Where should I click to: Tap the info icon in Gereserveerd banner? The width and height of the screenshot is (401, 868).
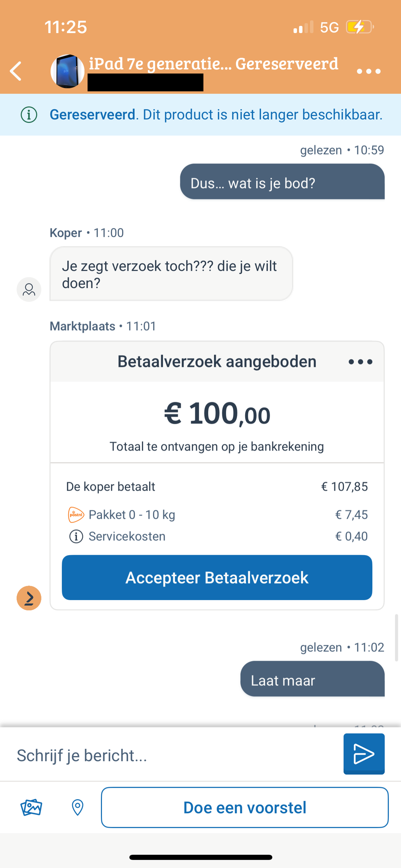pyautogui.click(x=29, y=115)
